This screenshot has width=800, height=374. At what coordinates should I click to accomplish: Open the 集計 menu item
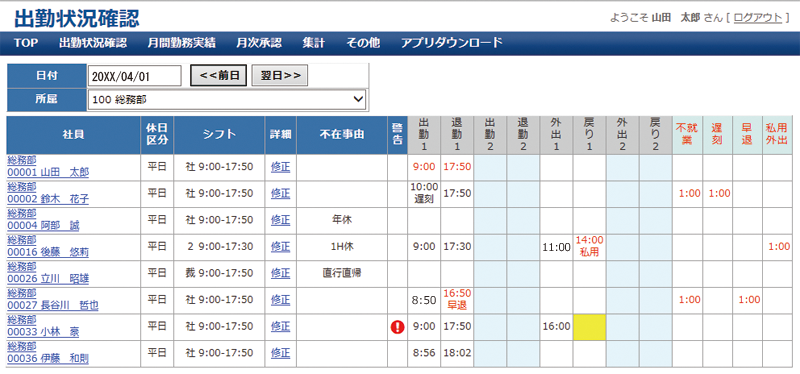coord(313,43)
